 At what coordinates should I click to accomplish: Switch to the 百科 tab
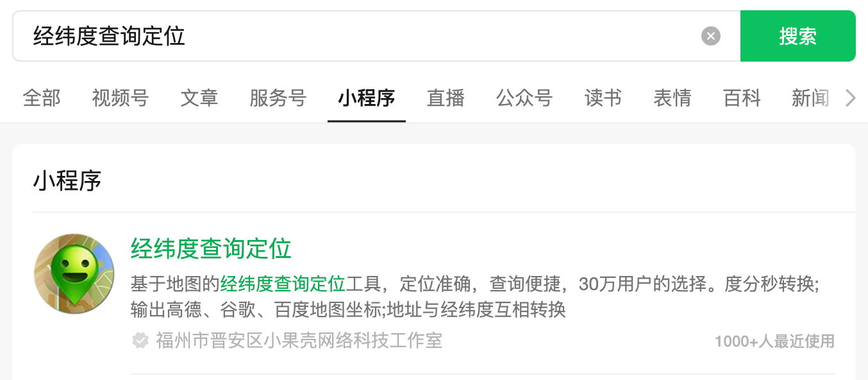click(x=742, y=98)
